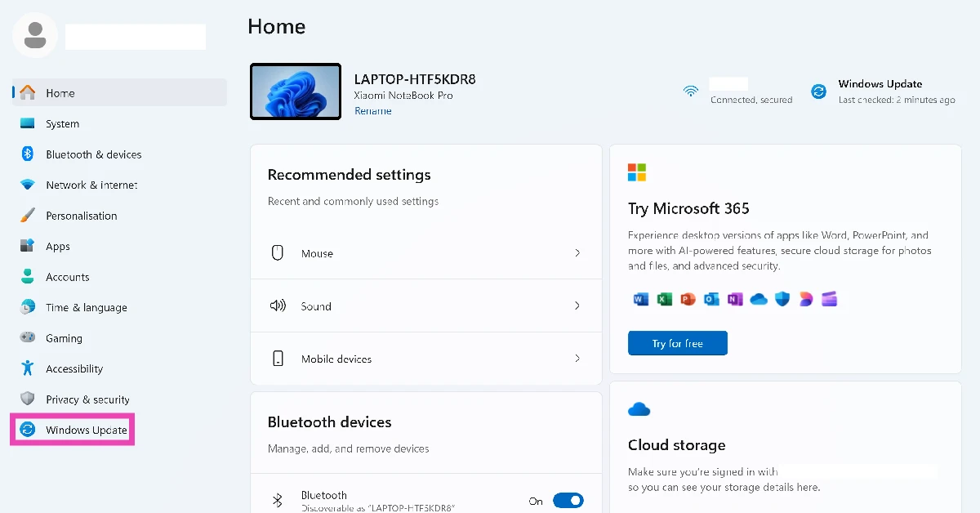Click the Bluetooth icon in the sidebar
This screenshot has width=980, height=513.
tap(27, 154)
